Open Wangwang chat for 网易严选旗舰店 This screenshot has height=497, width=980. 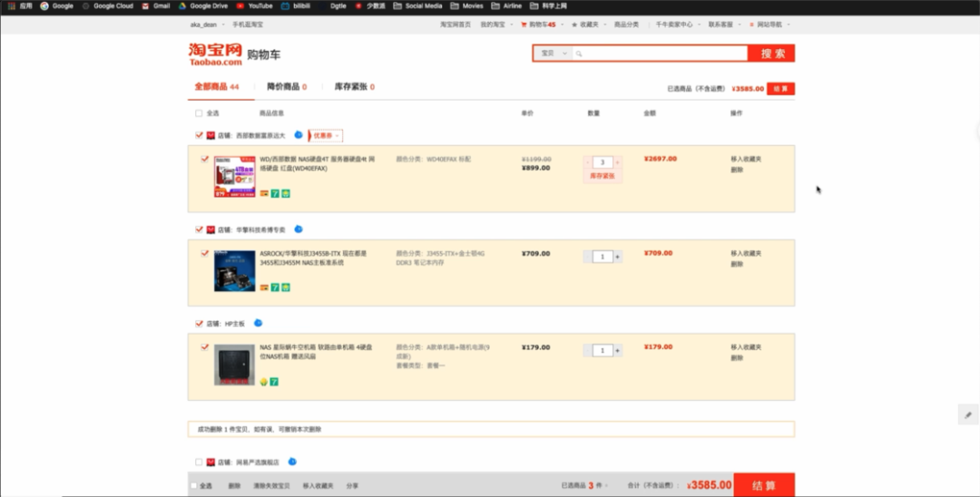coord(292,462)
